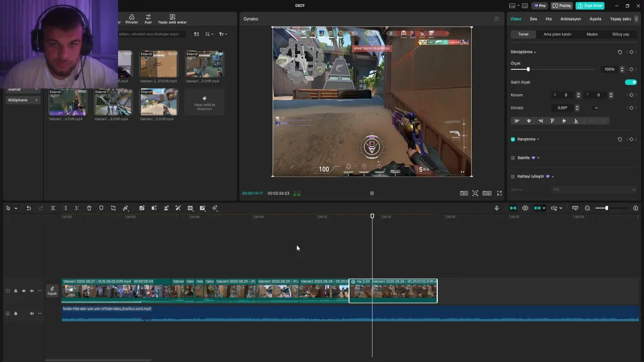The width and height of the screenshot is (644, 362).
Task: Reset the Karıştırma blend settings
Action: pos(619,139)
